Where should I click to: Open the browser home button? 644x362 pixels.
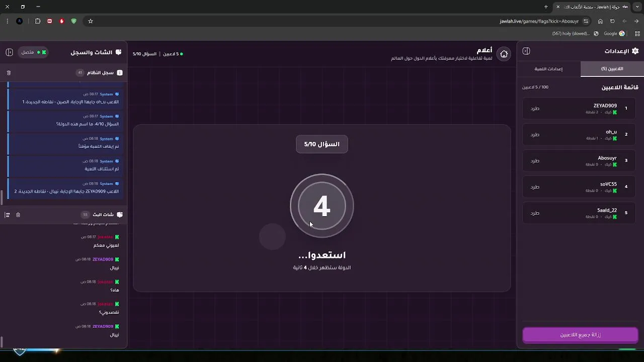600,21
